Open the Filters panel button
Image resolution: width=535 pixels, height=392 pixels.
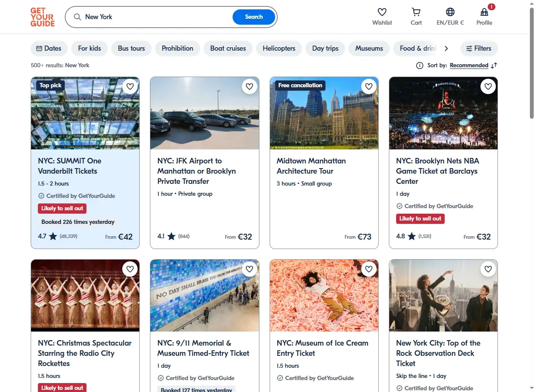(x=479, y=49)
